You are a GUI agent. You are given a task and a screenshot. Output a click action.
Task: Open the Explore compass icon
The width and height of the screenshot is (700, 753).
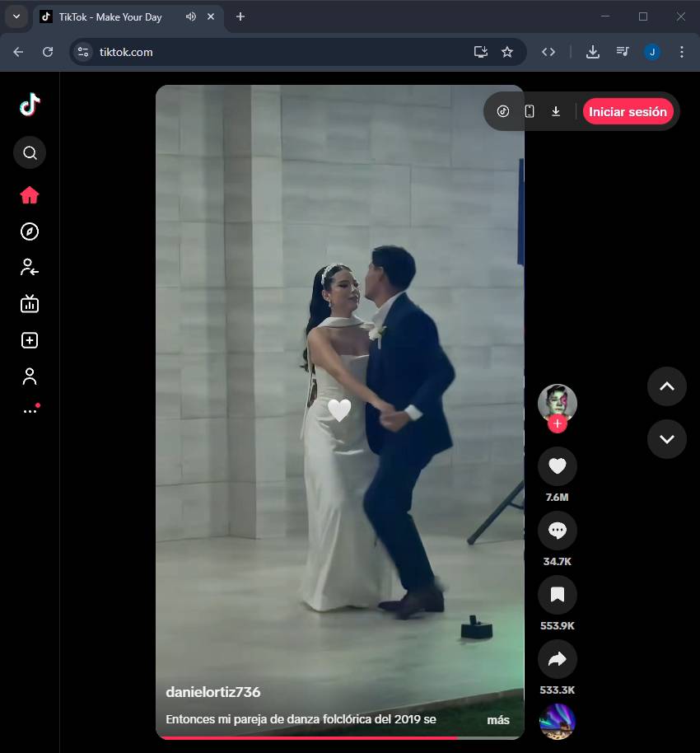pos(30,232)
